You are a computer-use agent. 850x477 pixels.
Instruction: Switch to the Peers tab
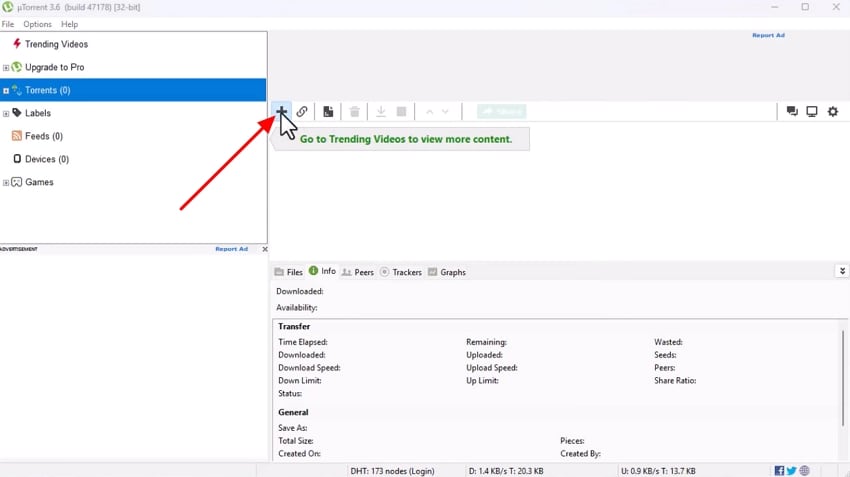tap(358, 272)
